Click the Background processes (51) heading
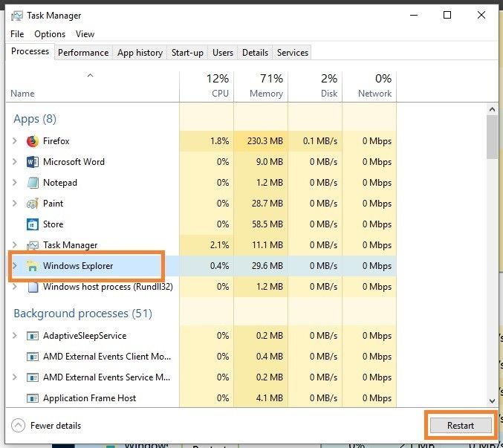Image resolution: width=503 pixels, height=448 pixels. coord(82,314)
